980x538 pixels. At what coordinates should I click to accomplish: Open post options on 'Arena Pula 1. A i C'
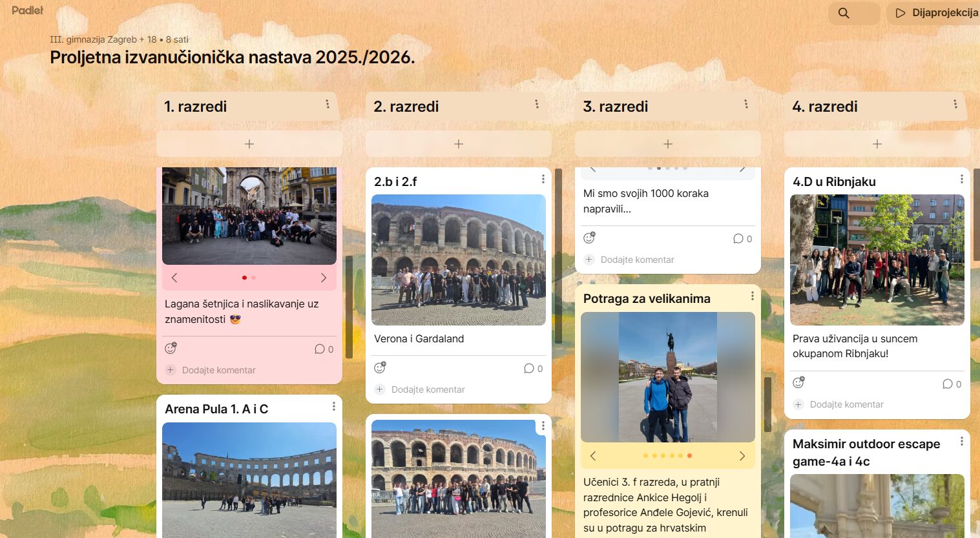point(333,406)
